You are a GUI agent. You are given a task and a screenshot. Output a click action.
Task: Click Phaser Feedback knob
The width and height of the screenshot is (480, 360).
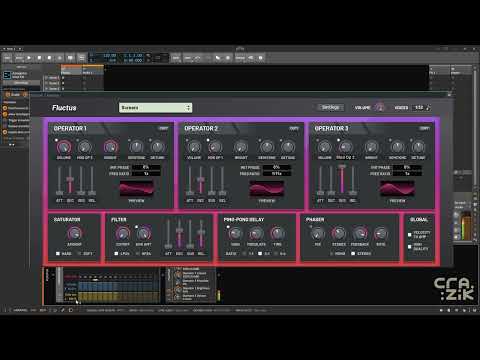pos(360,234)
